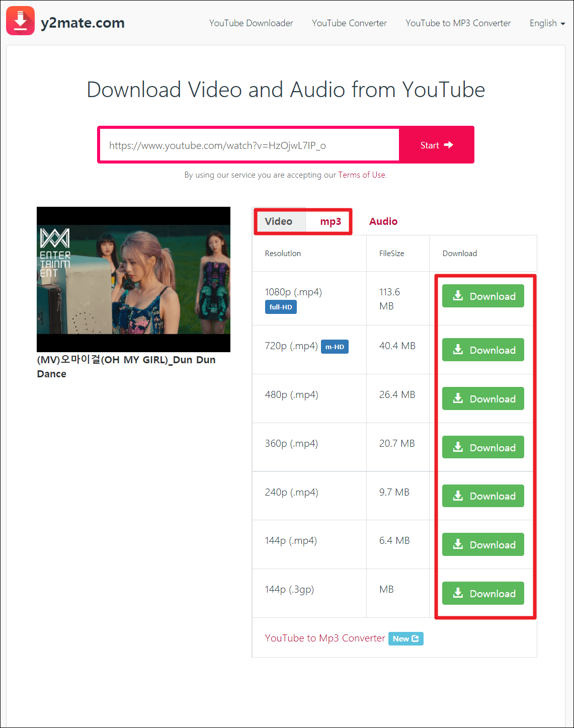Click the Dun Dun Dance video thumbnail

[x=133, y=279]
